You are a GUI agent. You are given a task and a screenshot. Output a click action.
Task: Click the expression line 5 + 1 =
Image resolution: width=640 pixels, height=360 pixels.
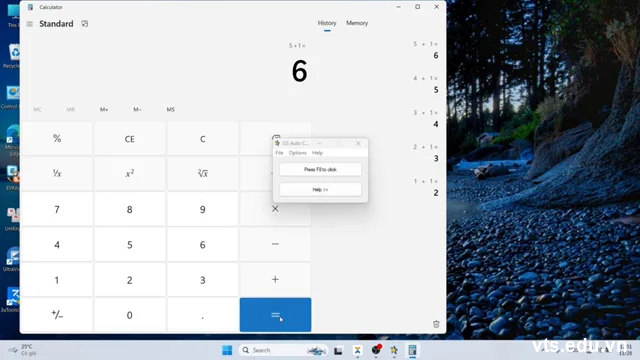[x=297, y=46]
